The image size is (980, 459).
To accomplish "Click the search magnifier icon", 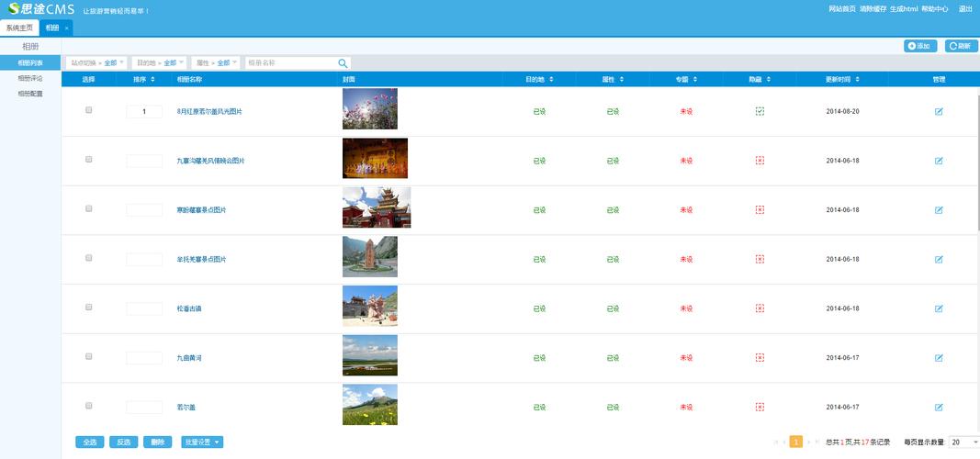I will click(x=343, y=63).
